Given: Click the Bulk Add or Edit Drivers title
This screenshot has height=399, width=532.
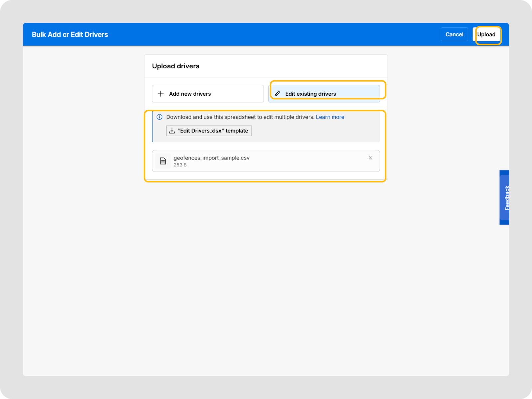Looking at the screenshot, I should (x=70, y=35).
